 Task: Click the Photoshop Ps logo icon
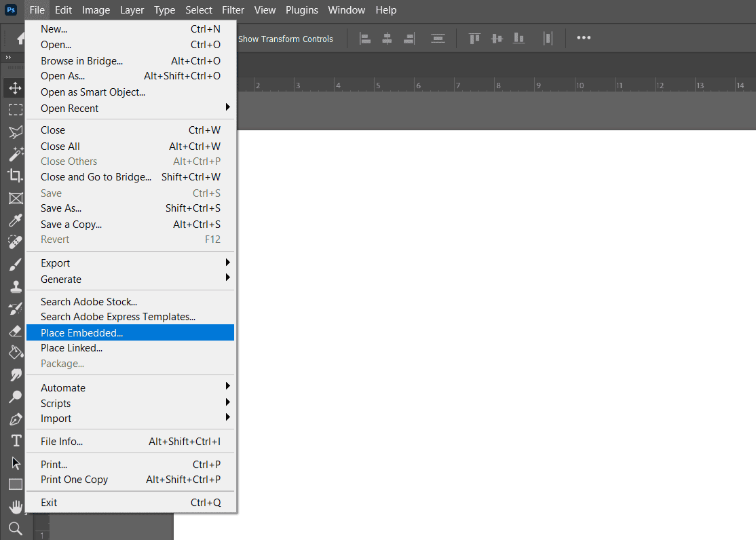pos(11,9)
